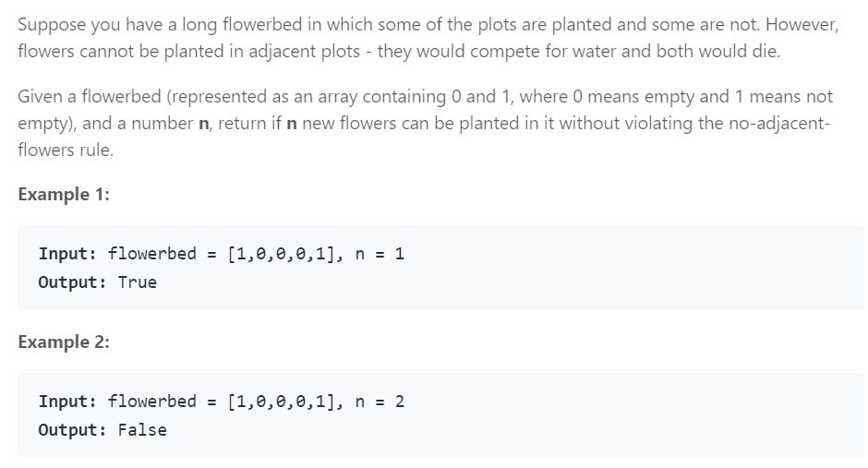This screenshot has height=468, width=868.
Task: Click the Example 1 heading
Action: (x=64, y=194)
